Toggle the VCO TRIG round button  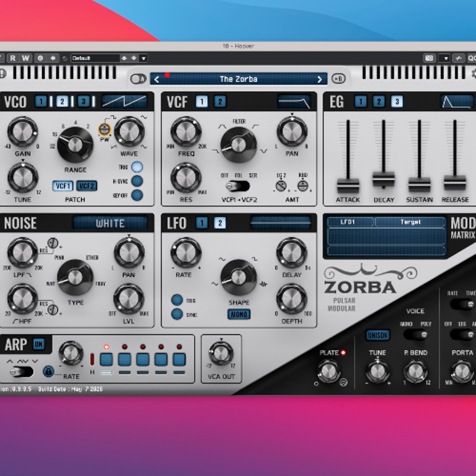137,167
